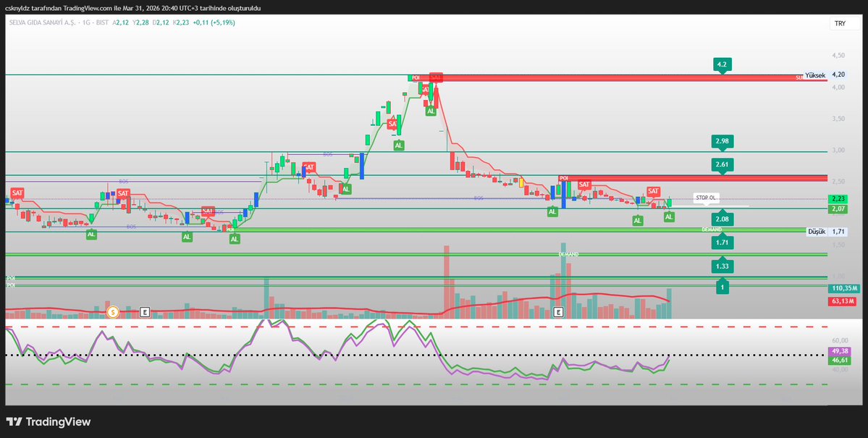
Task: Click the D2,12 low value
Action: (x=161, y=22)
